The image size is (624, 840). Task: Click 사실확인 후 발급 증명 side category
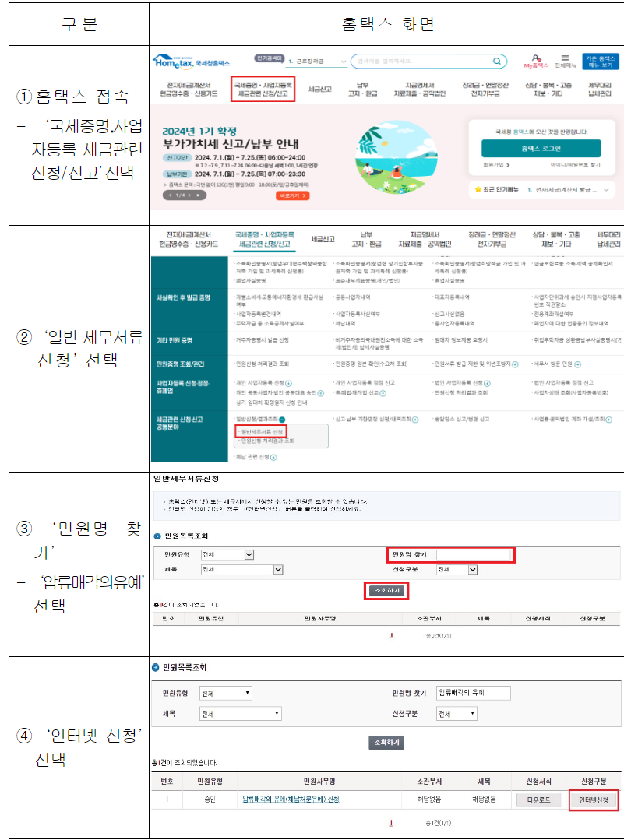point(183,298)
